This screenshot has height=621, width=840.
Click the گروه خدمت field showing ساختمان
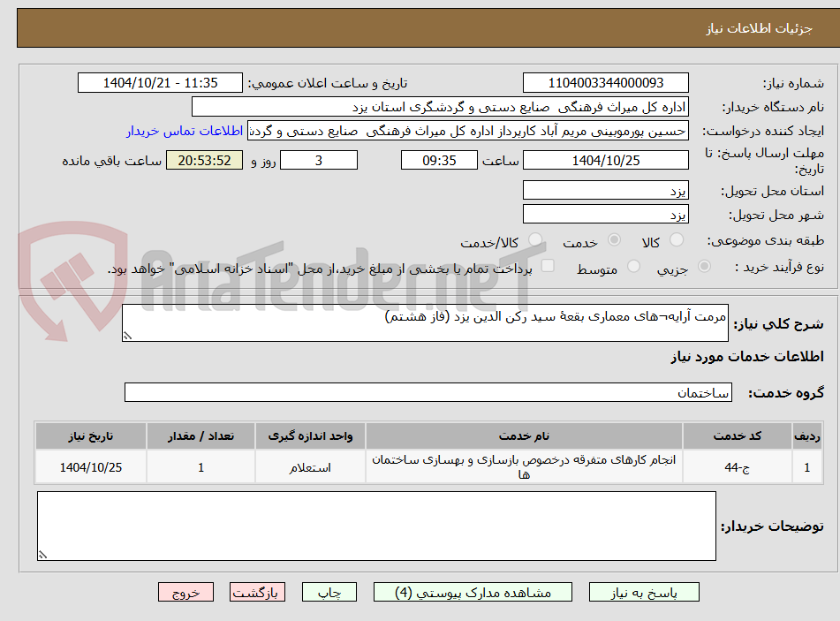(x=428, y=392)
